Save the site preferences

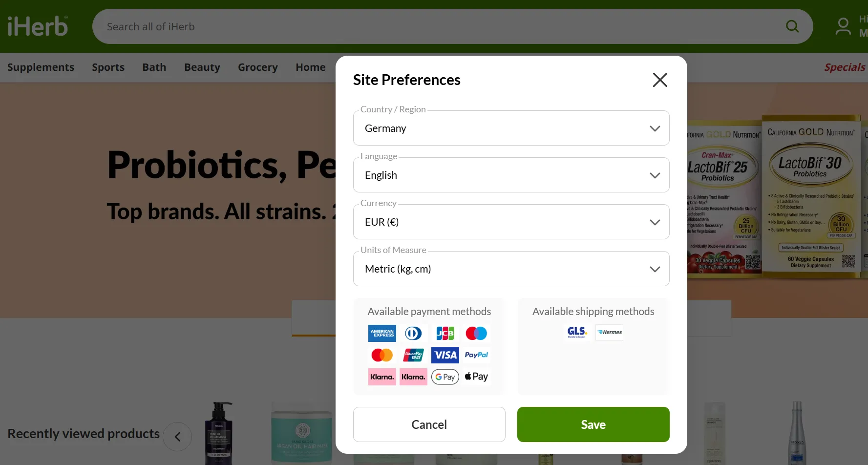pyautogui.click(x=593, y=424)
